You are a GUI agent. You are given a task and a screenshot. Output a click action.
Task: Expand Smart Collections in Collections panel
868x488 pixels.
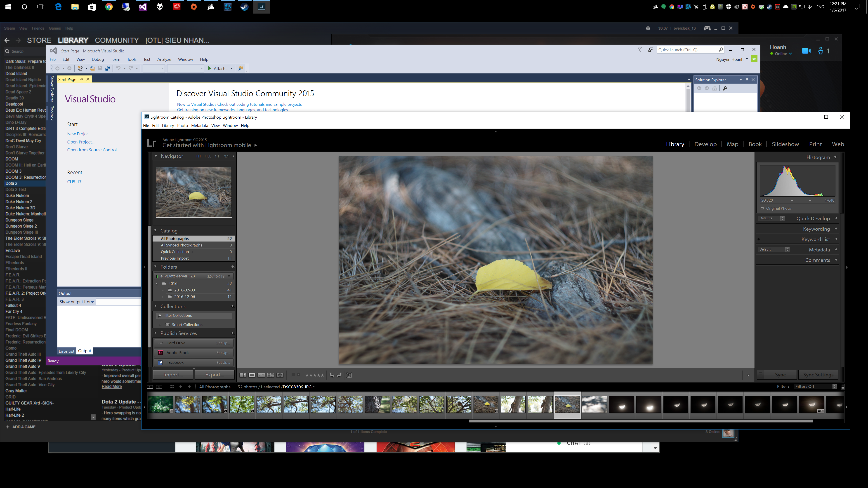[160, 325]
